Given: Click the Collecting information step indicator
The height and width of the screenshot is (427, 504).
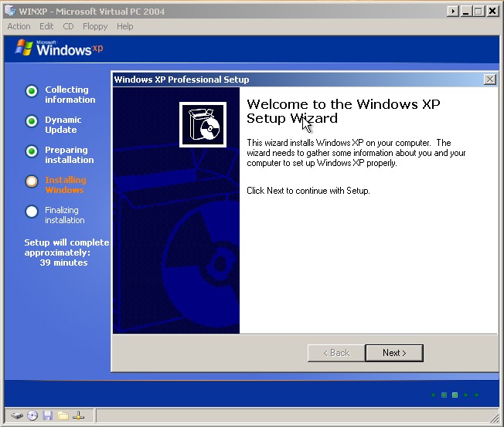Looking at the screenshot, I should [x=32, y=91].
